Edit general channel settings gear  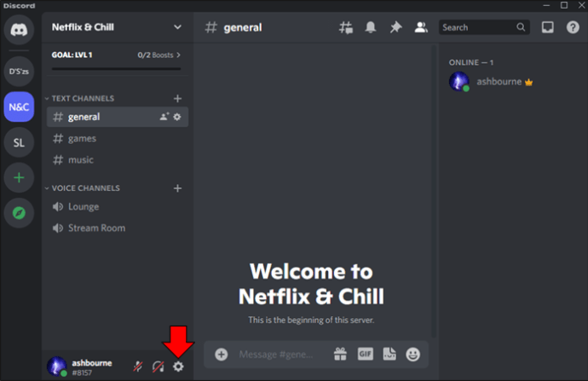coord(177,117)
